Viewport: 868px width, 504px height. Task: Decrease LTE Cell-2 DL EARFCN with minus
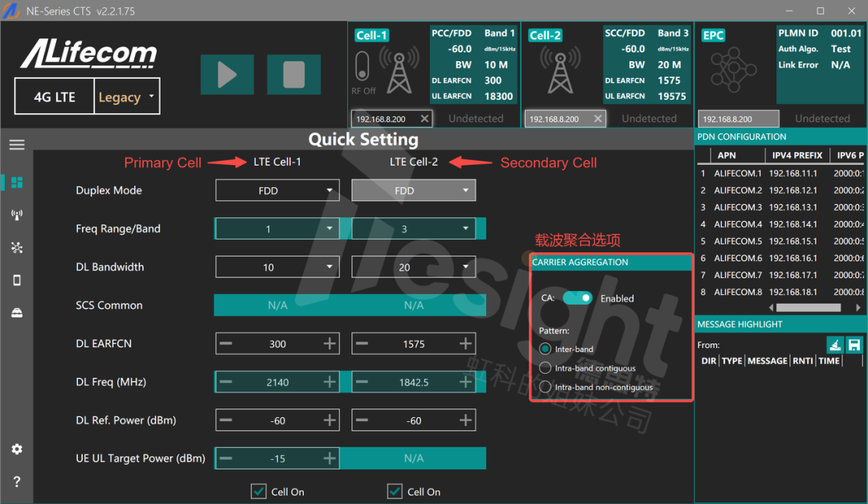[x=362, y=343]
